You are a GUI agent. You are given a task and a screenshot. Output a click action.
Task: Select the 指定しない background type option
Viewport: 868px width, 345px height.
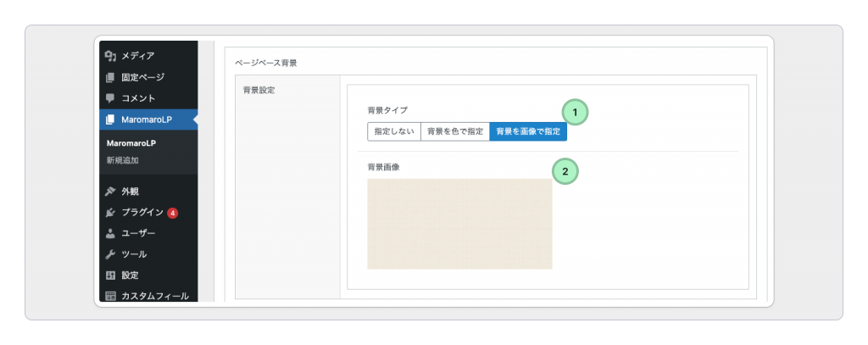[394, 131]
